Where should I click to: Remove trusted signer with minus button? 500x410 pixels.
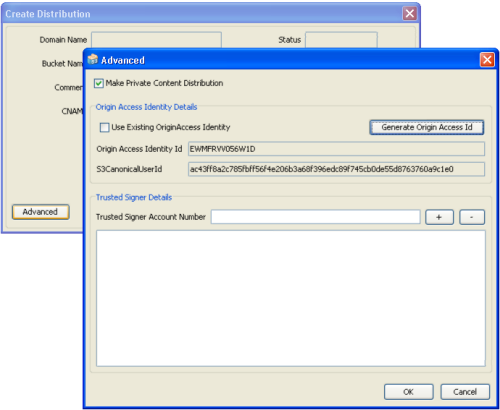[472, 217]
